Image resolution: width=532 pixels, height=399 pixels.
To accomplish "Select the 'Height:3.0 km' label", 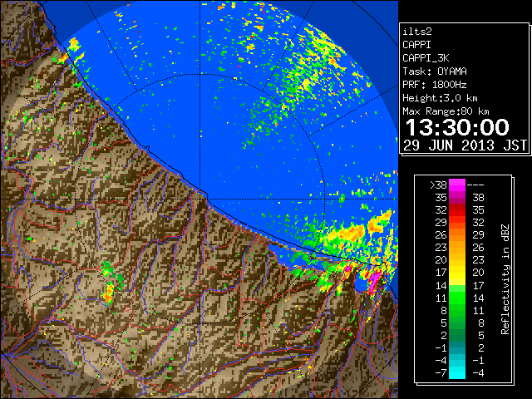I will [x=440, y=98].
